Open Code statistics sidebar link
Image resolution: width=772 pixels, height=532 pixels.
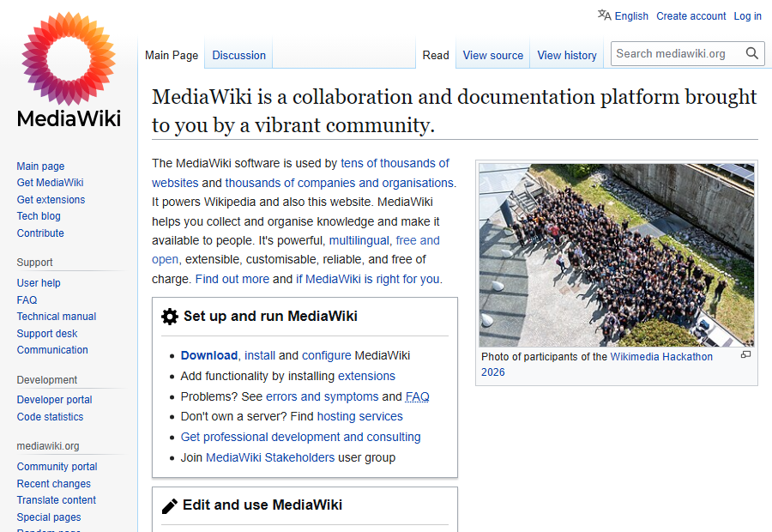(50, 417)
